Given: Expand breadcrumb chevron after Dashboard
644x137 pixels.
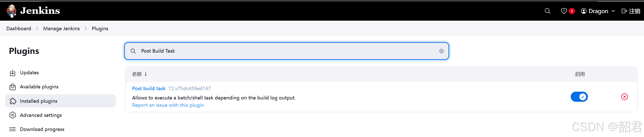Looking at the screenshot, I should pyautogui.click(x=37, y=28).
